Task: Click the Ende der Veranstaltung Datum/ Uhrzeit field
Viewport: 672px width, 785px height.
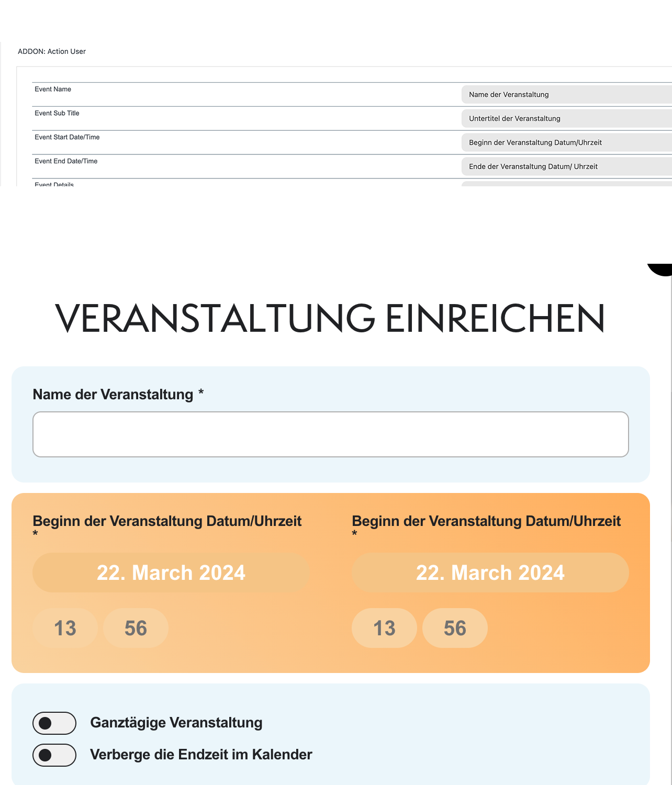Action: [x=567, y=166]
